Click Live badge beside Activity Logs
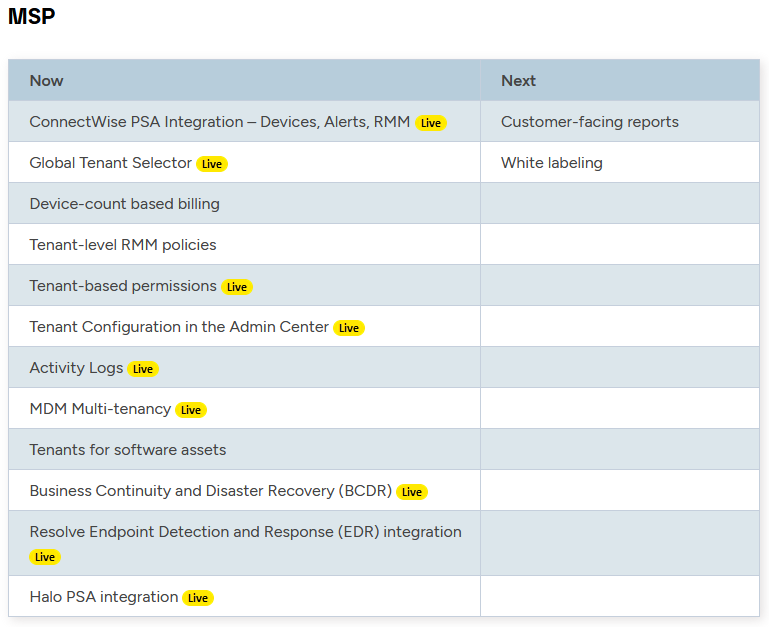769x627 pixels. pos(143,369)
